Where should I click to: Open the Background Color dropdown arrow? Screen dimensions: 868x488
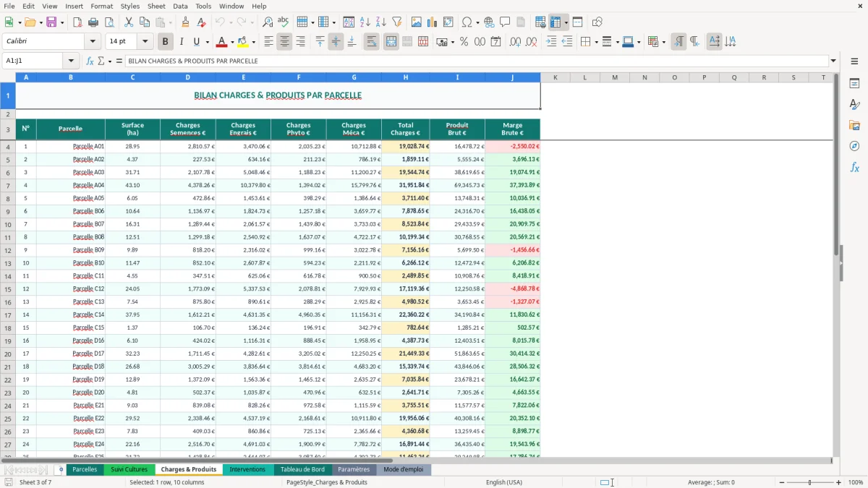(253, 42)
